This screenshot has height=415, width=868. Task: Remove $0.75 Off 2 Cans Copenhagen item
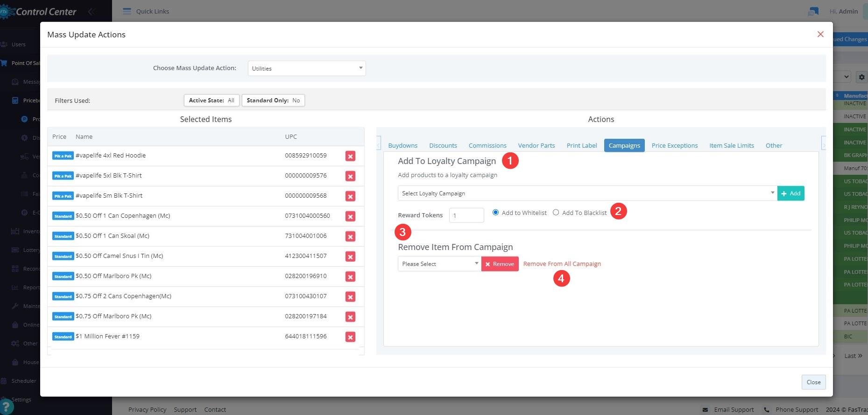[350, 297]
